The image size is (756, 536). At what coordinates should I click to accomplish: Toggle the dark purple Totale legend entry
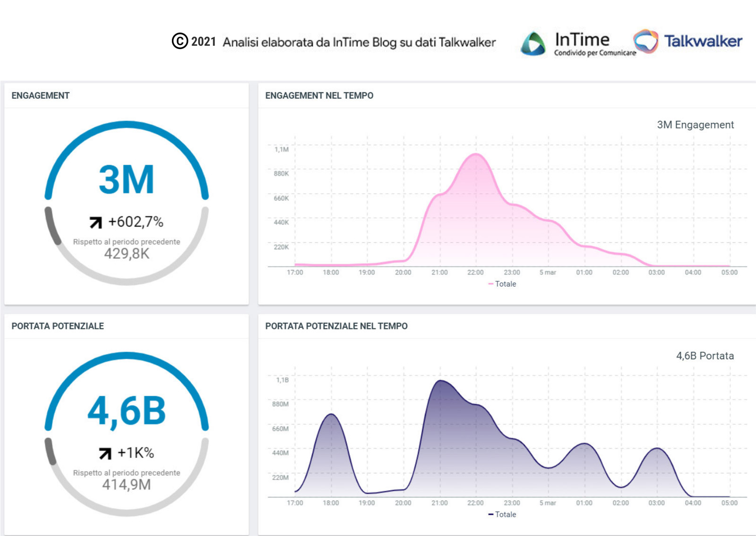(x=502, y=514)
